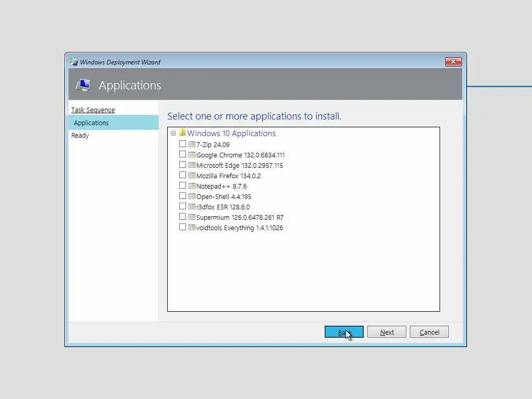Screen dimensions: 532x399
Task: Tick the Open-Shell 4.4.195 checkbox
Action: pyautogui.click(x=182, y=196)
